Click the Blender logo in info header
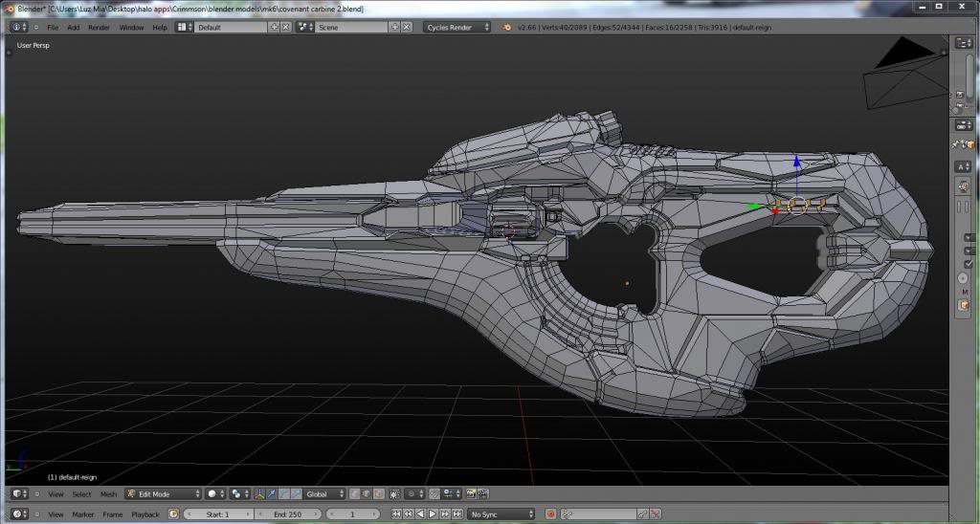The height and width of the screenshot is (524, 980). point(507,27)
